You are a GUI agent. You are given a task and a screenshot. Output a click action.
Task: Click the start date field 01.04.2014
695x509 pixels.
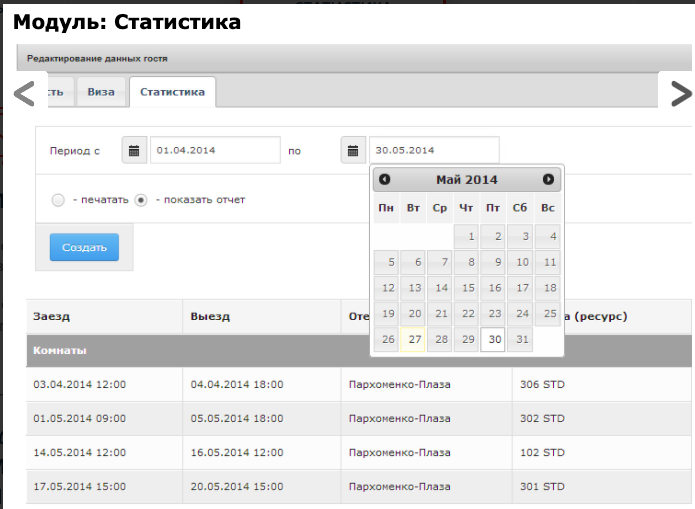[x=215, y=150]
